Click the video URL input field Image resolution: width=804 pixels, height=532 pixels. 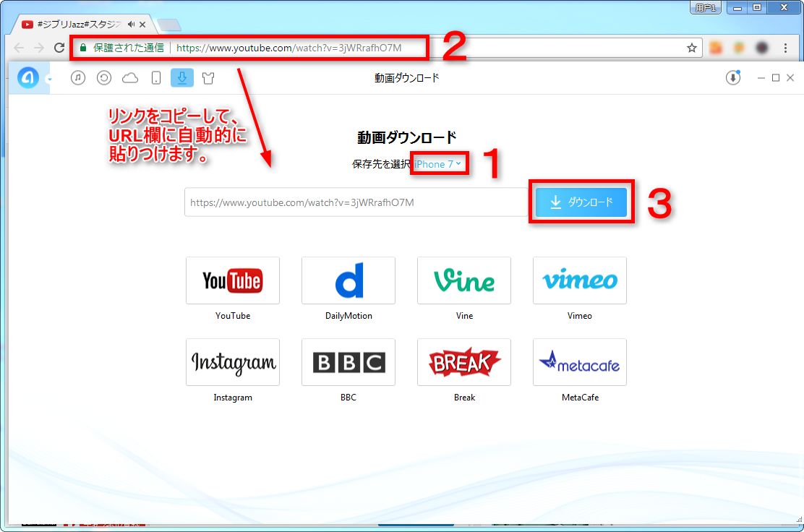(356, 202)
